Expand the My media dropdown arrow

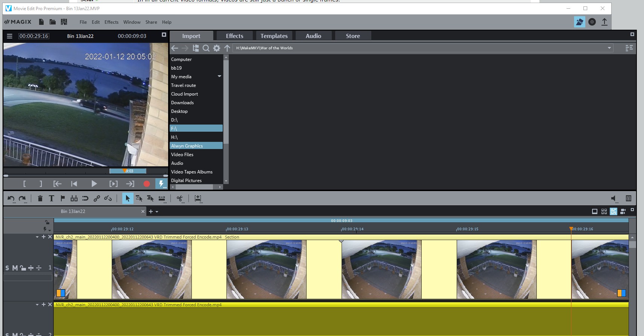[x=220, y=76]
